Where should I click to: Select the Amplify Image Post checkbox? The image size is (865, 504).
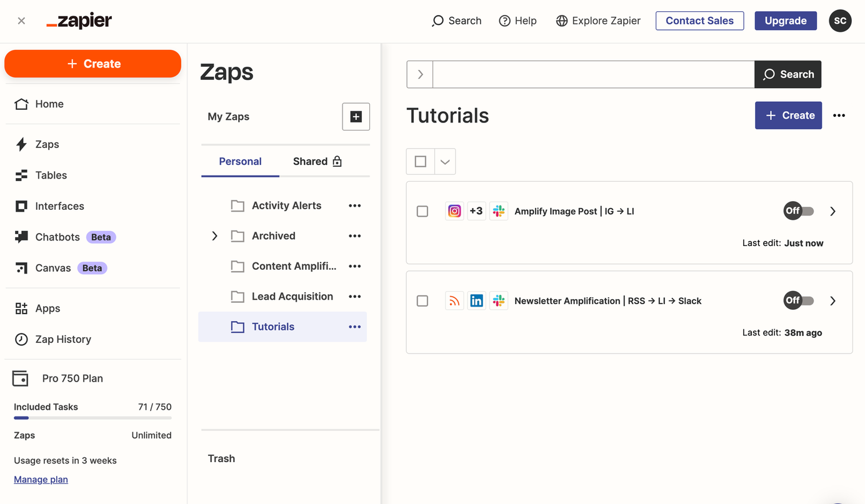[x=422, y=210]
